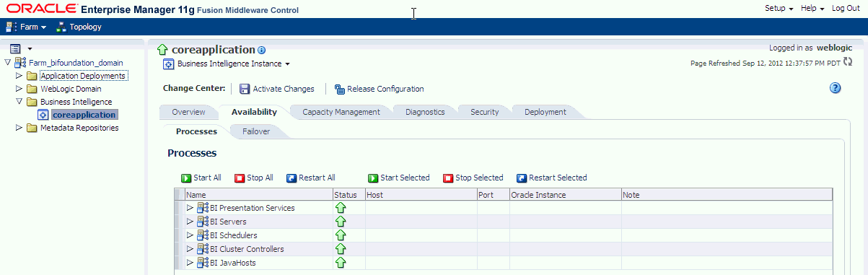Click the up status arrow for BI Presentation Services
The height and width of the screenshot is (275, 868).
(341, 208)
